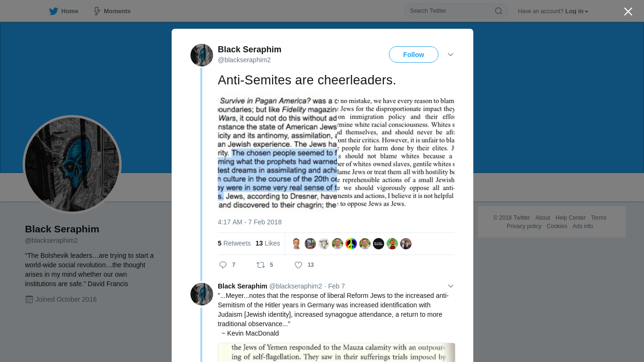The width and height of the screenshot is (644, 362).
Task: View the 5 Retweets list
Action: [x=234, y=243]
